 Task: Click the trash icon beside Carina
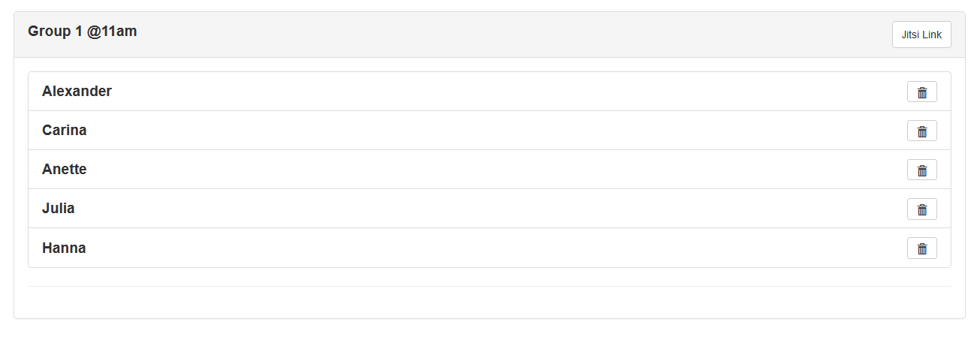click(921, 131)
